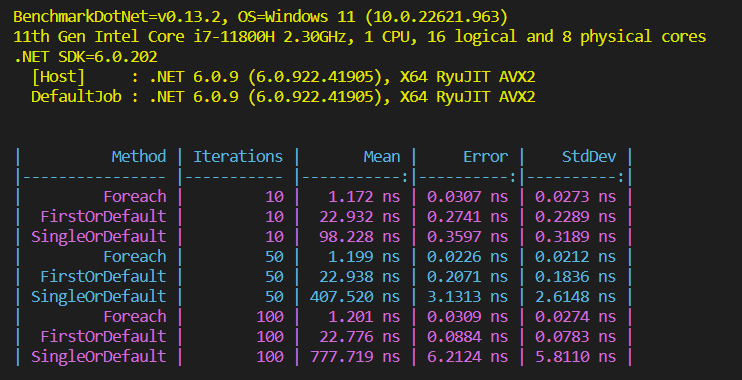742x380 pixels.
Task: Click the 0.2741 ns error value
Action: coord(468,216)
